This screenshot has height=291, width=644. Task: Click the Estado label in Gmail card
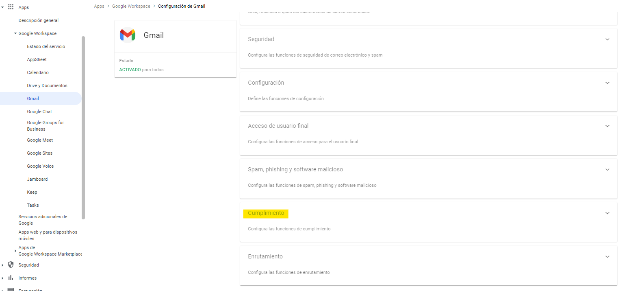(x=126, y=61)
